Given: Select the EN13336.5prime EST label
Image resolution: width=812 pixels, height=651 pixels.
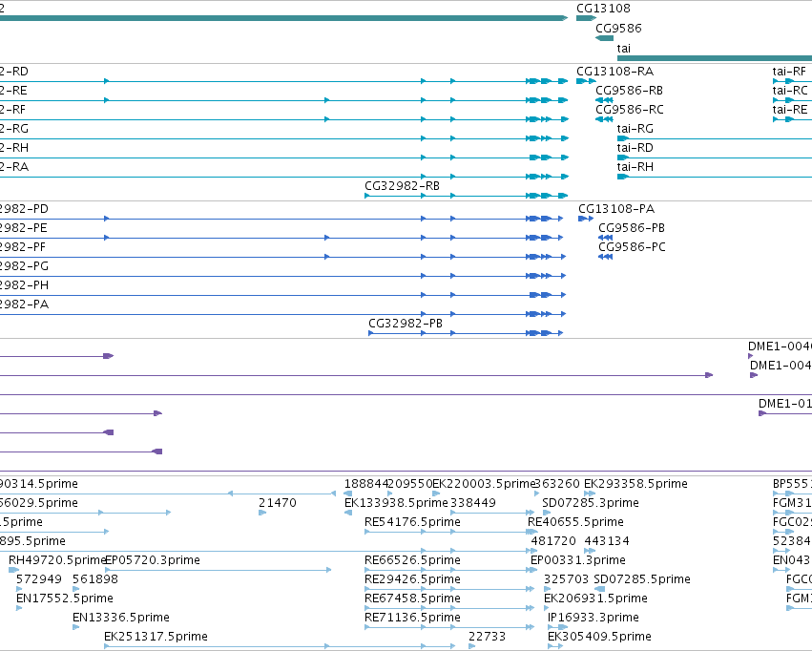Looking at the screenshot, I should 120,618.
